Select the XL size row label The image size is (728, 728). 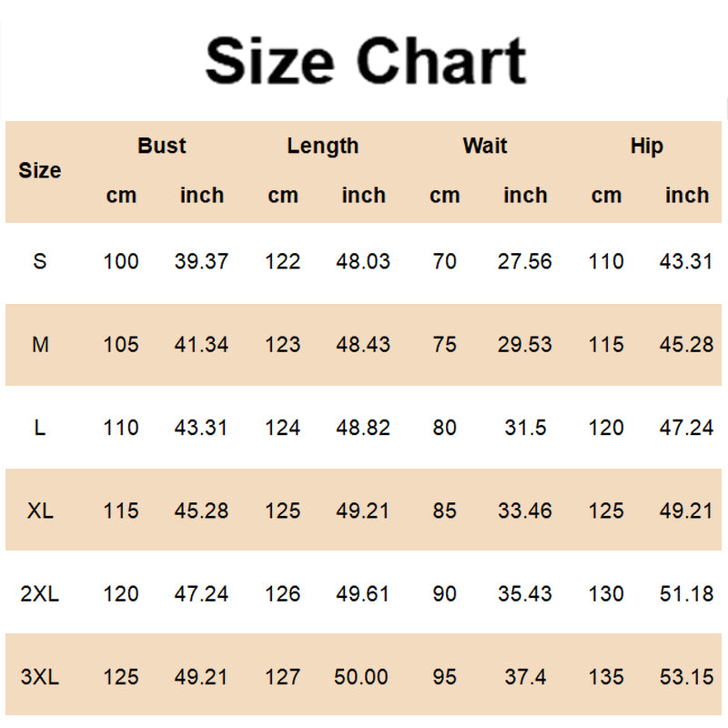pyautogui.click(x=40, y=511)
